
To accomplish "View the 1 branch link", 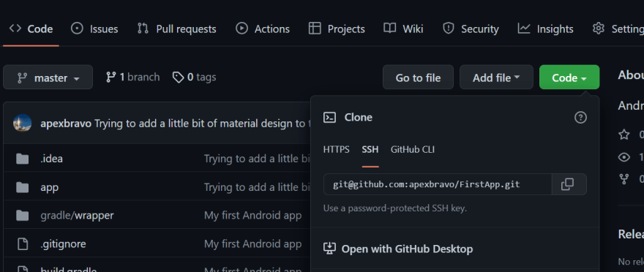I will [132, 77].
